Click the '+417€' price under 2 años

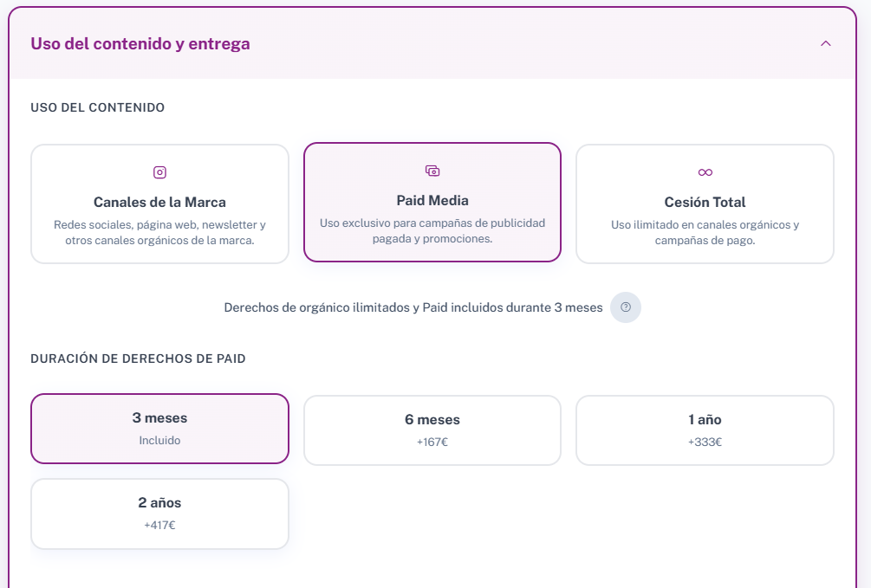point(159,525)
